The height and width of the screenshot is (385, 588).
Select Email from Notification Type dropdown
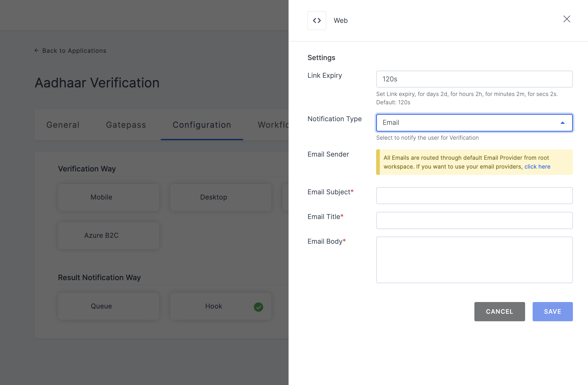(x=474, y=123)
